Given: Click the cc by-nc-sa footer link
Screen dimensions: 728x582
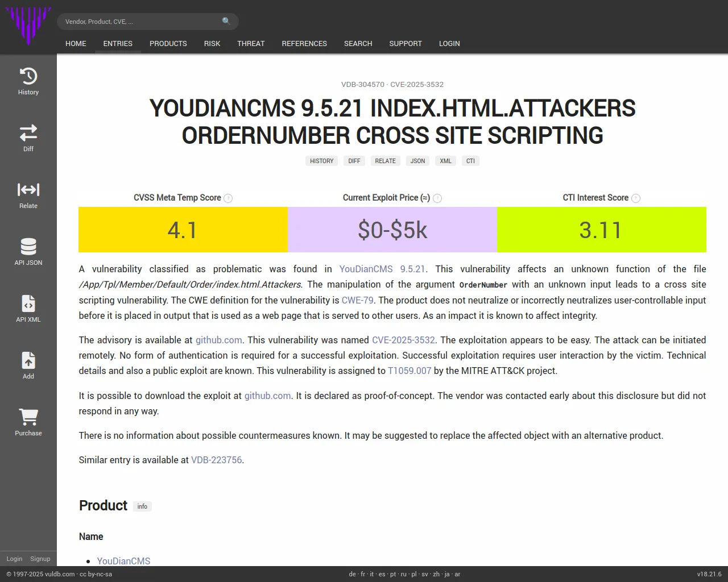Looking at the screenshot, I should 96,574.
